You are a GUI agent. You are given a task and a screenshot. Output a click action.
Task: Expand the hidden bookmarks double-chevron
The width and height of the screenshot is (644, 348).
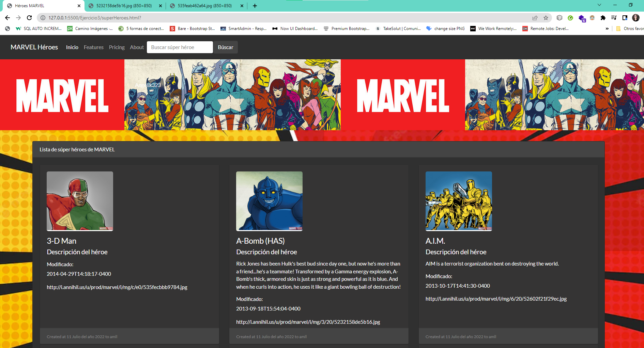tap(607, 29)
